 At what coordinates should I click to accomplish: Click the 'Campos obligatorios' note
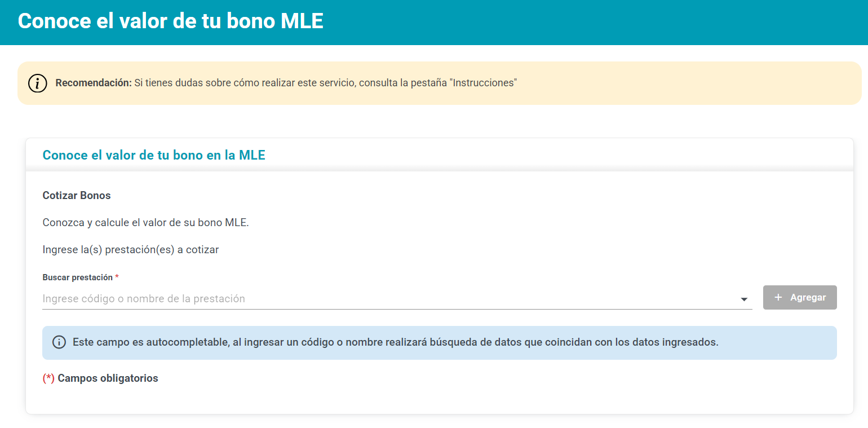[x=108, y=378]
